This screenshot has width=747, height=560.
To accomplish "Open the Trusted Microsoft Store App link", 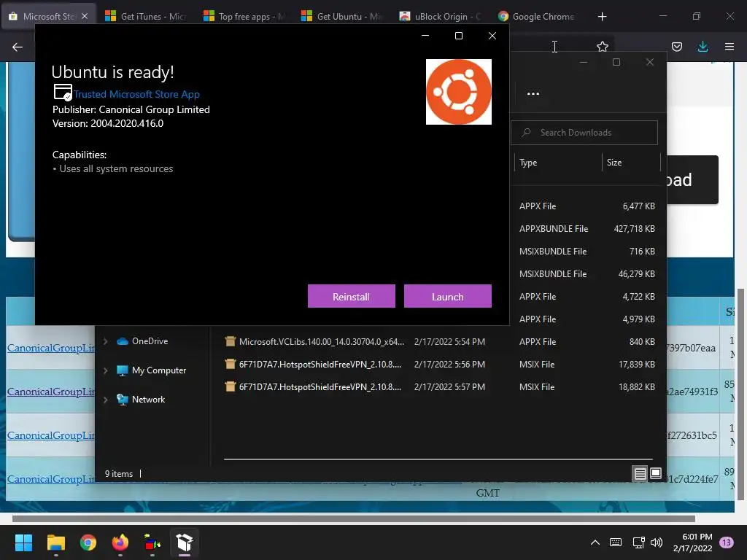I will pos(136,94).
